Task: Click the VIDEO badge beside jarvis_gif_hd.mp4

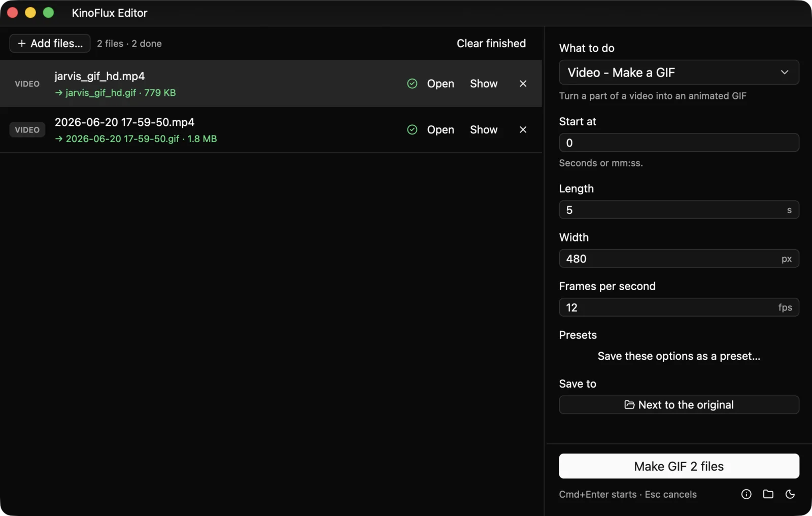Action: click(x=27, y=84)
